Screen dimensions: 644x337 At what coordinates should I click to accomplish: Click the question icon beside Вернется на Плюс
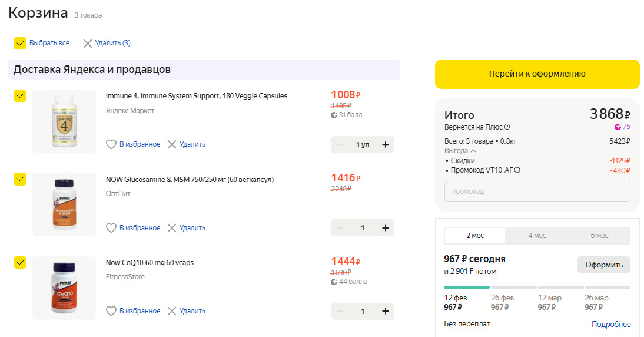point(507,127)
